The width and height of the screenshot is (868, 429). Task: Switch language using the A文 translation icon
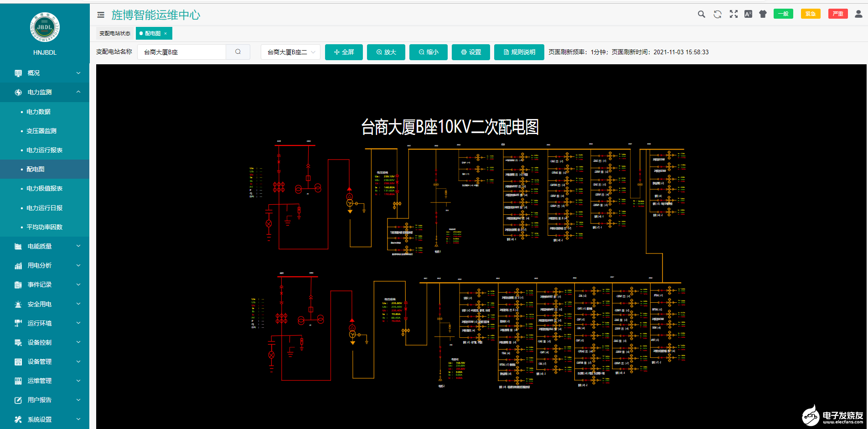point(748,14)
